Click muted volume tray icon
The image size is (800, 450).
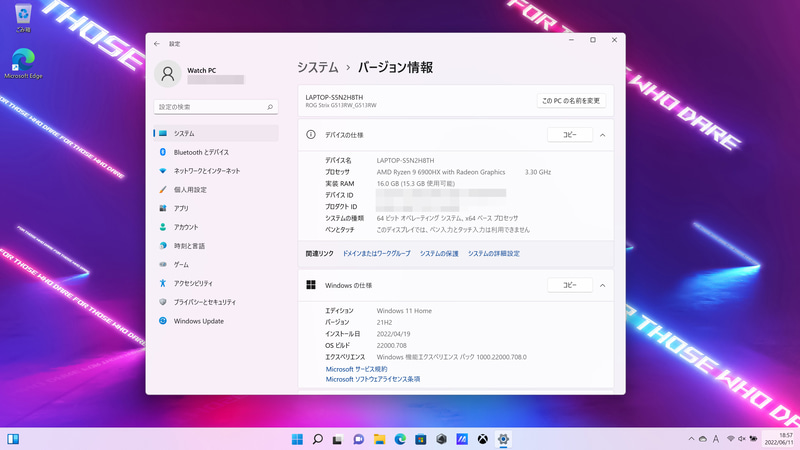pyautogui.click(x=742, y=439)
